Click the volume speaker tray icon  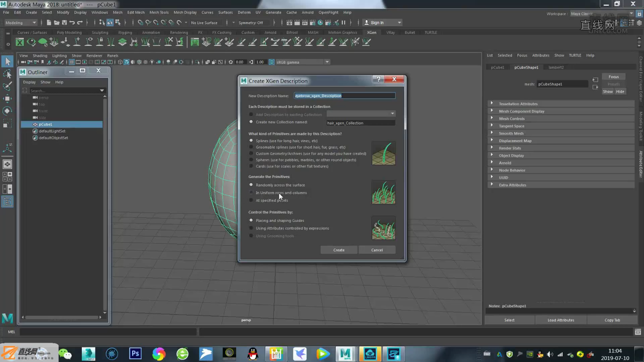(550, 354)
